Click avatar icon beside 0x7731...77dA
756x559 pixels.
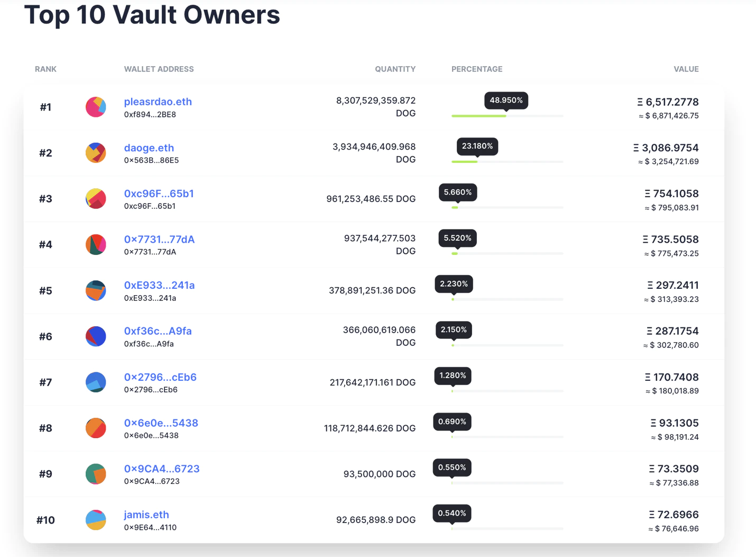96,244
